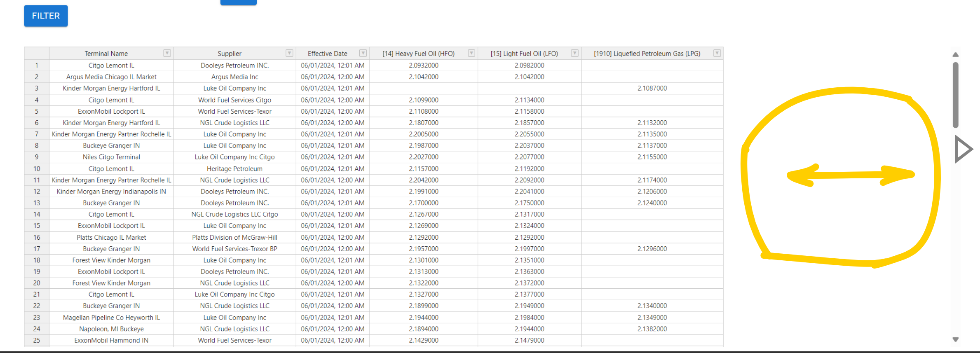Click cell Argus Media Chicago IL Market
Viewport: 980px width, 353px height.
tap(111, 77)
